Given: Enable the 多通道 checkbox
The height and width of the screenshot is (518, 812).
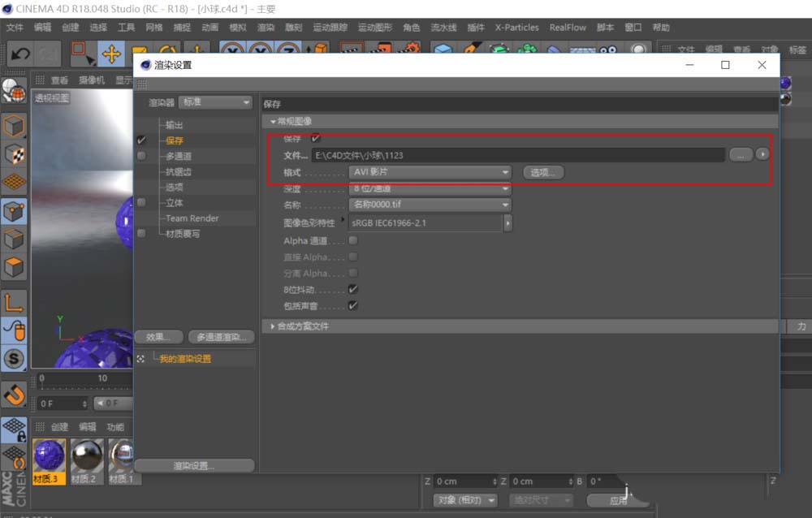Looking at the screenshot, I should point(141,156).
